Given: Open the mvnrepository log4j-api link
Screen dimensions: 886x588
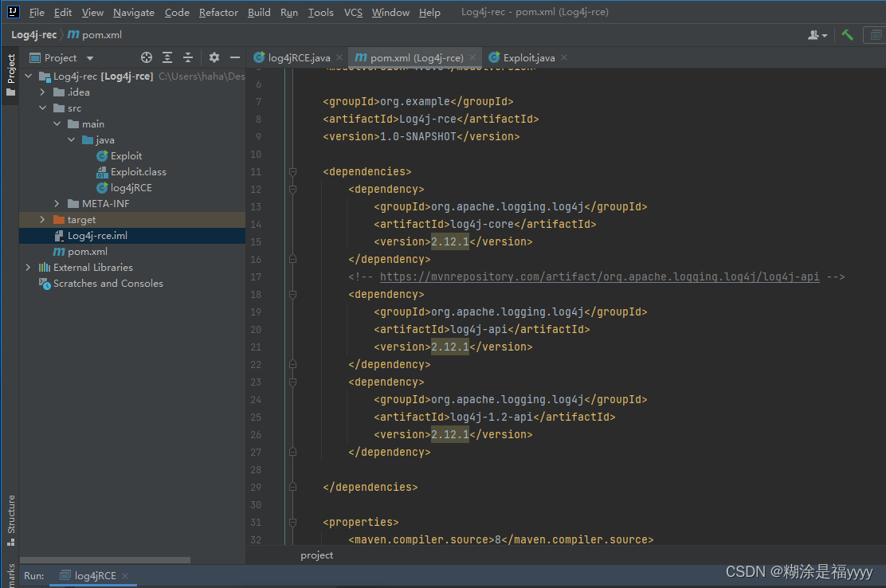Looking at the screenshot, I should point(599,276).
